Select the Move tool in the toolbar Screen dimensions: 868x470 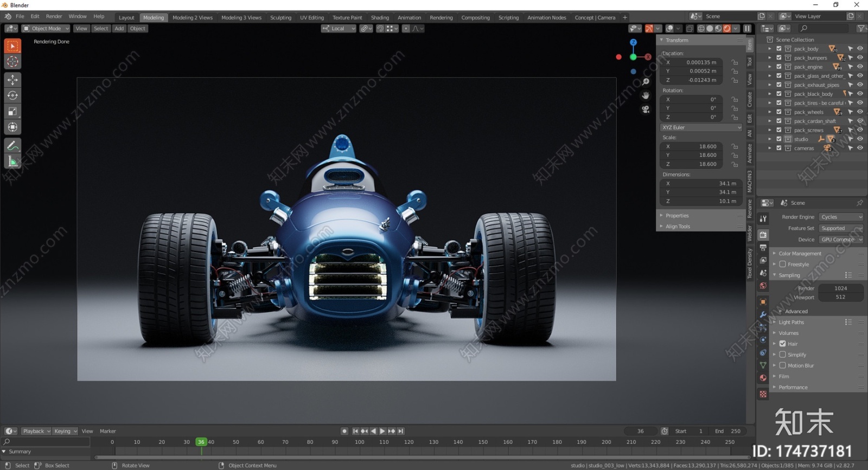click(12, 80)
